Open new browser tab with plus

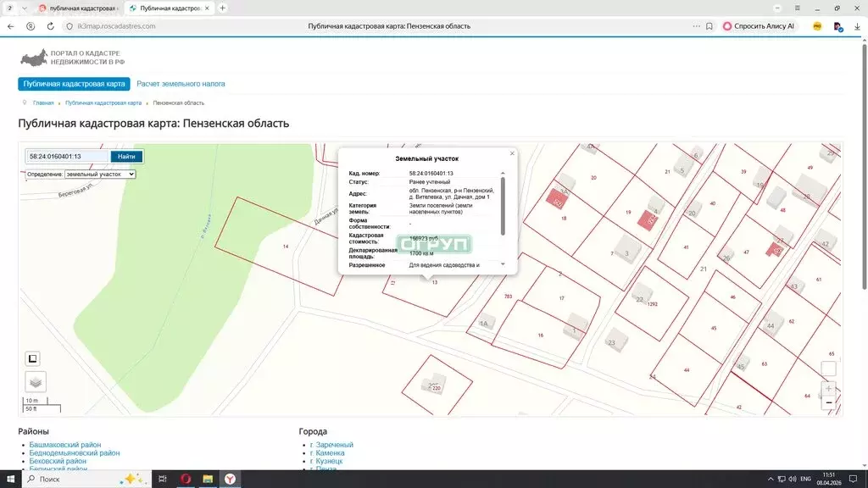[223, 8]
